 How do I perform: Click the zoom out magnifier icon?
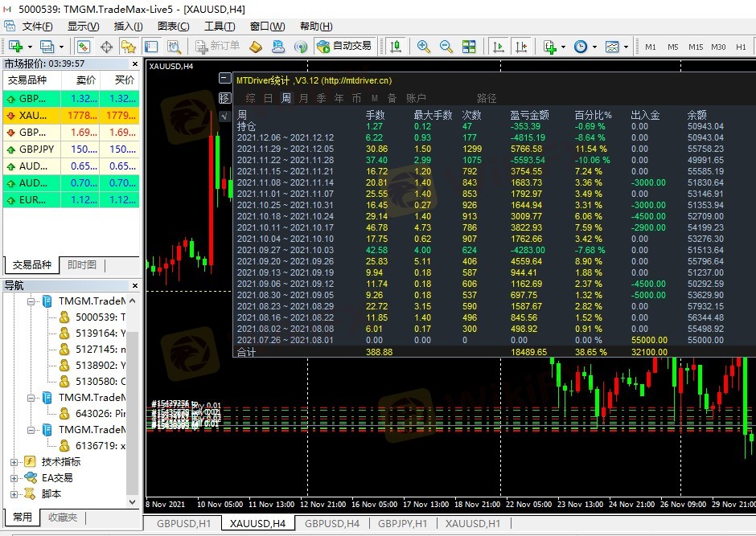coord(446,47)
